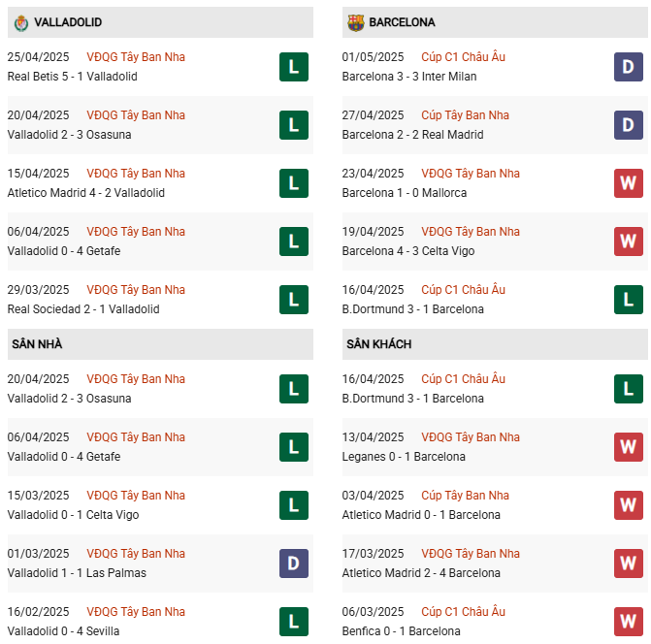The image size is (651, 644).
Task: Open Cúp C1 Châu Âu link dated 01/05/2025
Action: point(463,57)
